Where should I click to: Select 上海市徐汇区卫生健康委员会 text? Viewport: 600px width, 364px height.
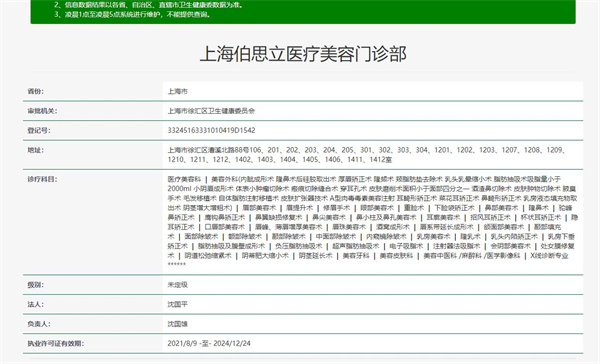coord(211,111)
